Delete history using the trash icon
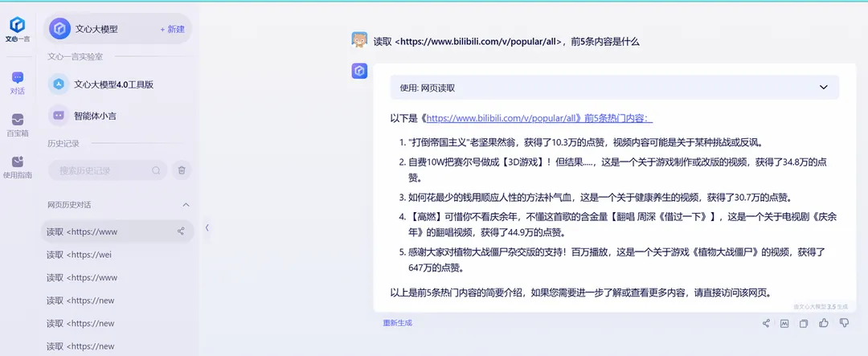This screenshot has height=356, width=868. tap(182, 170)
